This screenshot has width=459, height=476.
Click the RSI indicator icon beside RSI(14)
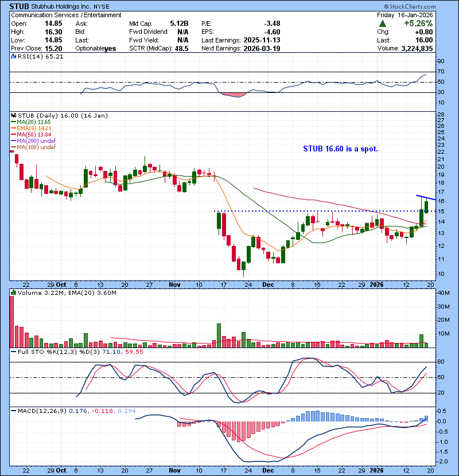pos(13,56)
